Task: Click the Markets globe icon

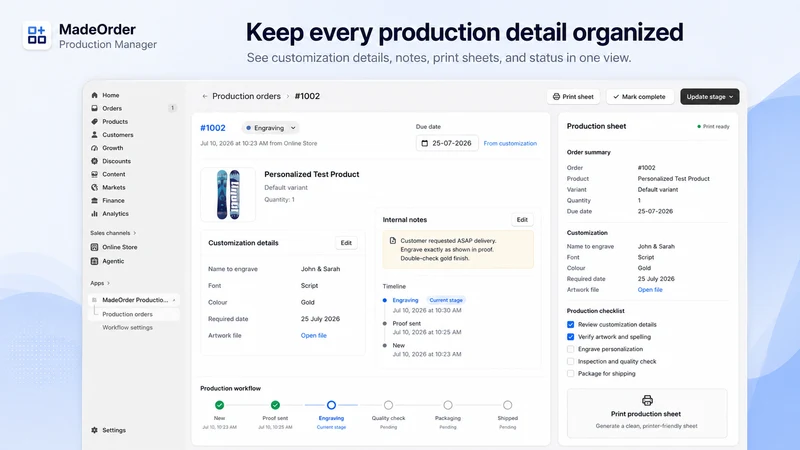Action: (94, 187)
